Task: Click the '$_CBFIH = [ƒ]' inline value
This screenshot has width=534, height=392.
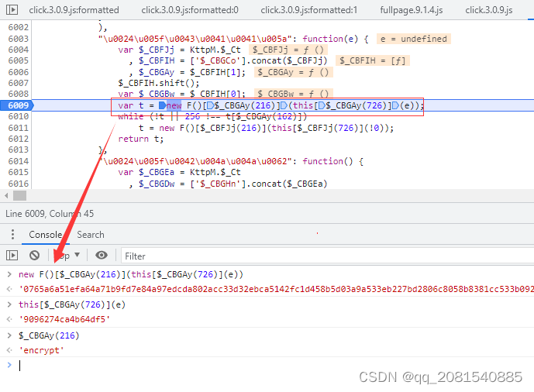Action: tap(373, 60)
